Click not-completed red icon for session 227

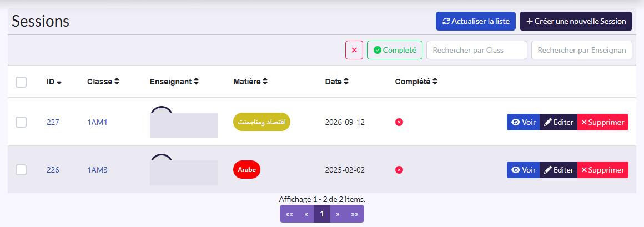click(x=399, y=122)
